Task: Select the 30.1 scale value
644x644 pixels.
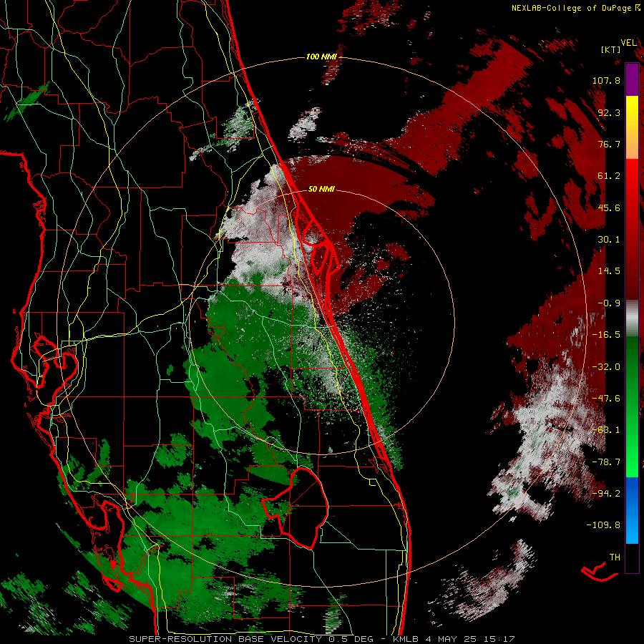Action: pos(609,240)
